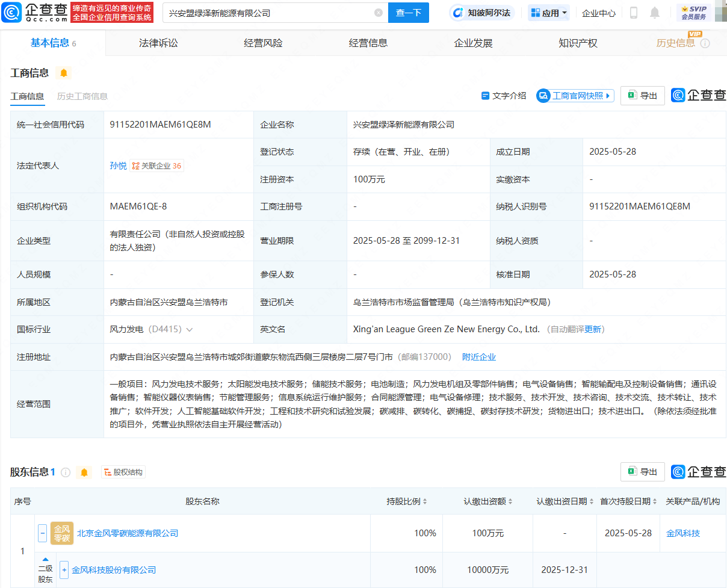Open 关联企业 36 badge beside 孙悦
Image resolution: width=727 pixels, height=588 pixels.
coord(156,166)
